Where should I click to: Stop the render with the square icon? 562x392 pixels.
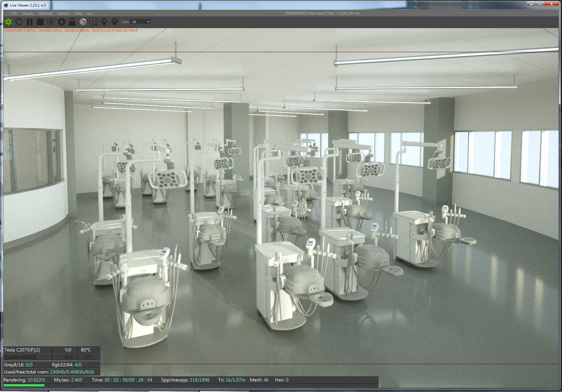[40, 22]
